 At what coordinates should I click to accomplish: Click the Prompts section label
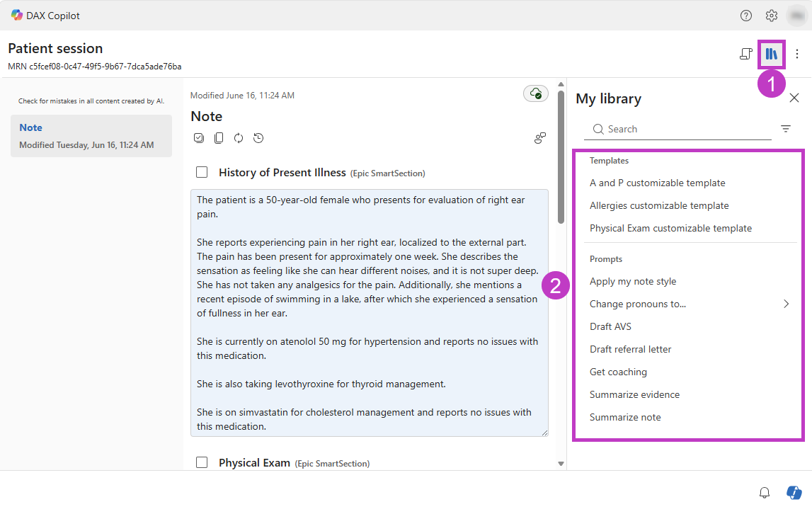click(x=606, y=259)
